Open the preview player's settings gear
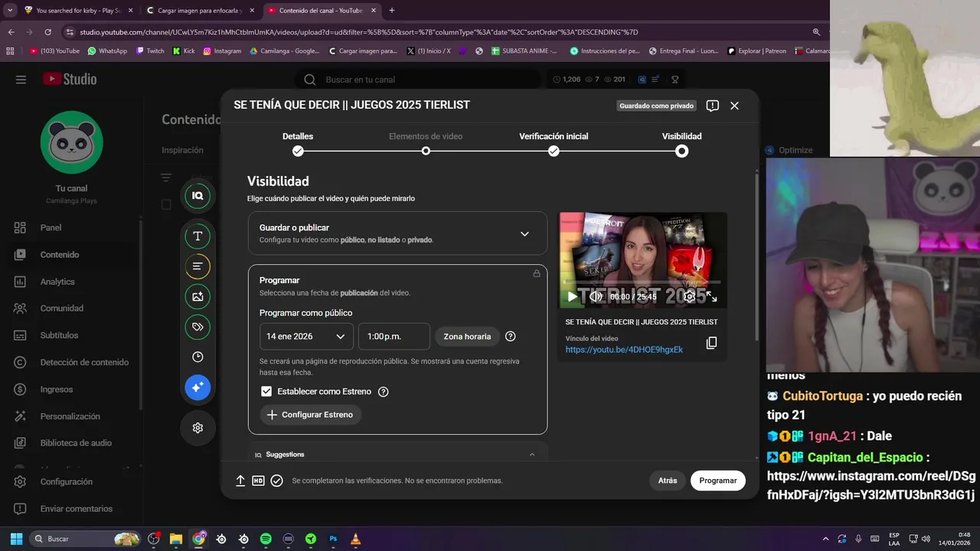Image resolution: width=980 pixels, height=551 pixels. click(689, 296)
